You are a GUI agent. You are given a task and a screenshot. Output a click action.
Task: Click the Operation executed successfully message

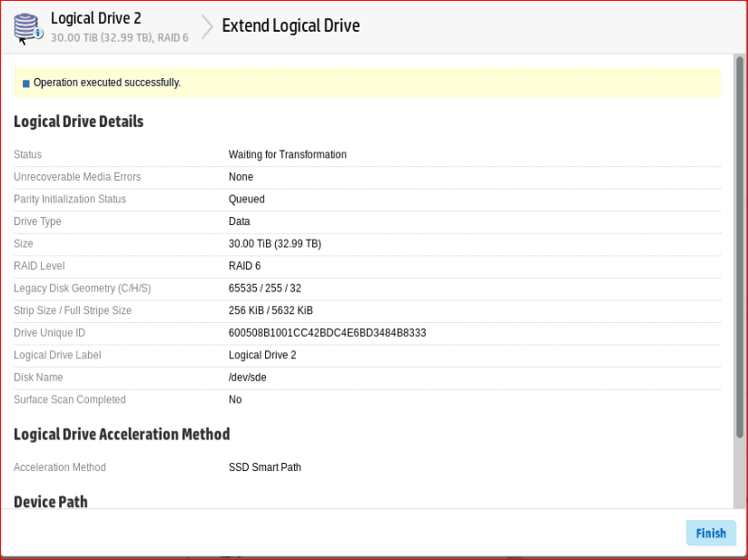107,83
